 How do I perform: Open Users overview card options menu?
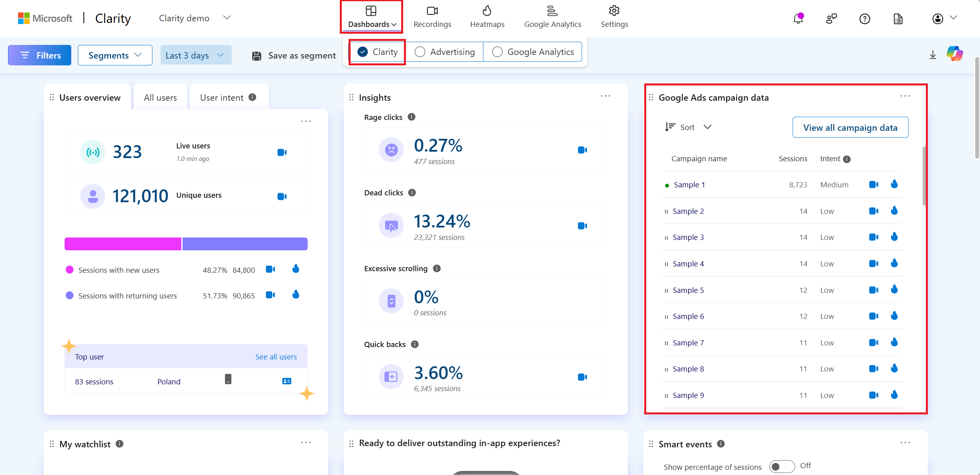[x=306, y=121]
